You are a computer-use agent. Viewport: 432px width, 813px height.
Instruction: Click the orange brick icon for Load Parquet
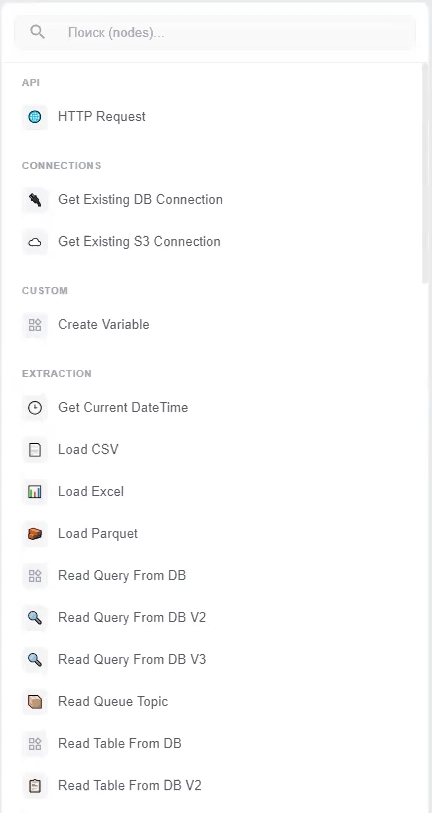click(35, 534)
